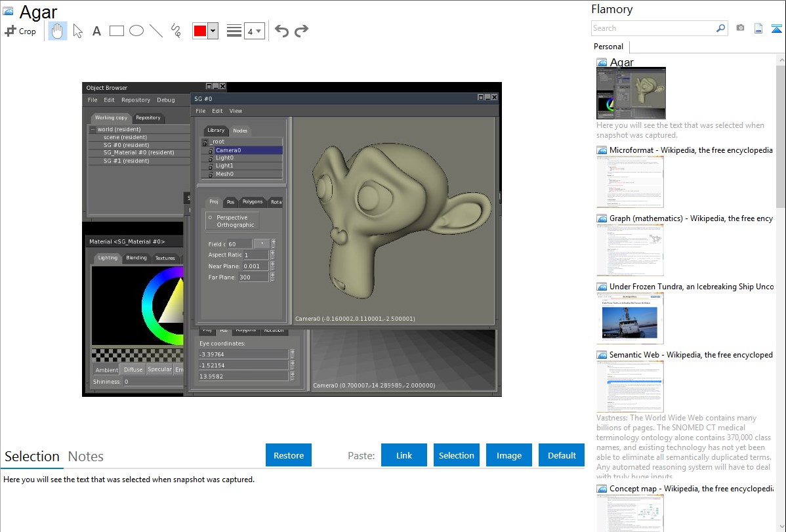
Task: Switch to the Notes tab
Action: coord(86,457)
